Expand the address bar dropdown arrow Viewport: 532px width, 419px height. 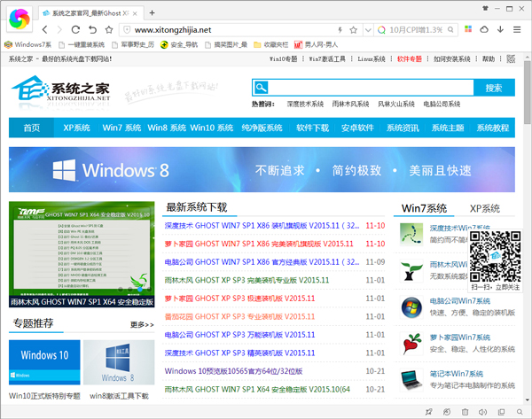coord(368,30)
